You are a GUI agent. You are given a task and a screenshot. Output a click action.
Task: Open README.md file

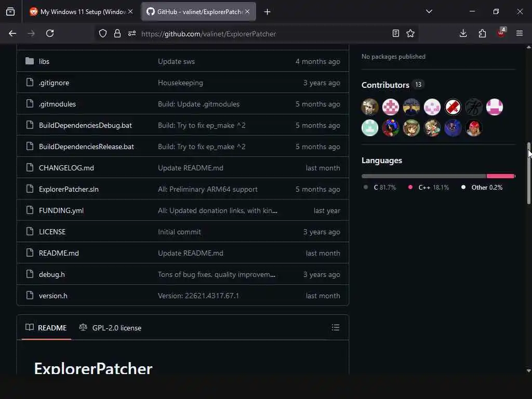point(59,254)
